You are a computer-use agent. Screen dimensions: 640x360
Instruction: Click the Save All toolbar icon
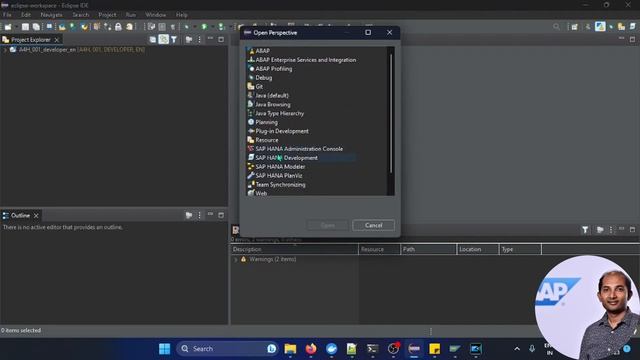click(36, 27)
